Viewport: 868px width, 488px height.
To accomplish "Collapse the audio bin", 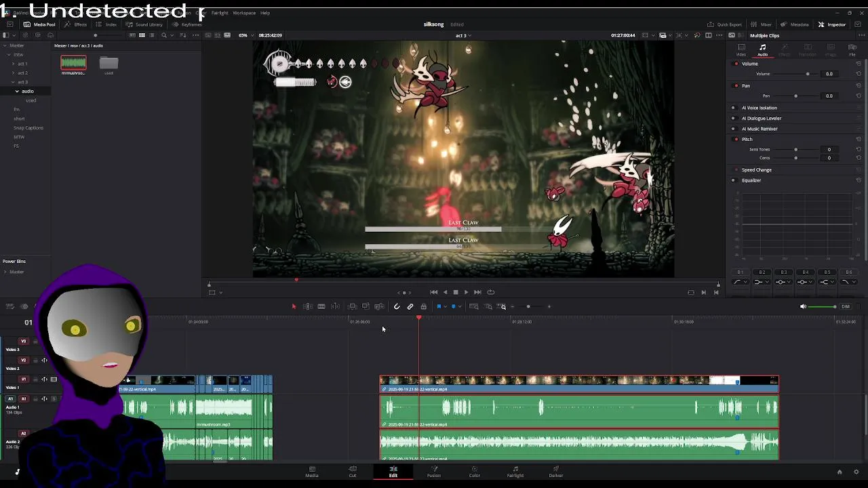I will pyautogui.click(x=18, y=91).
